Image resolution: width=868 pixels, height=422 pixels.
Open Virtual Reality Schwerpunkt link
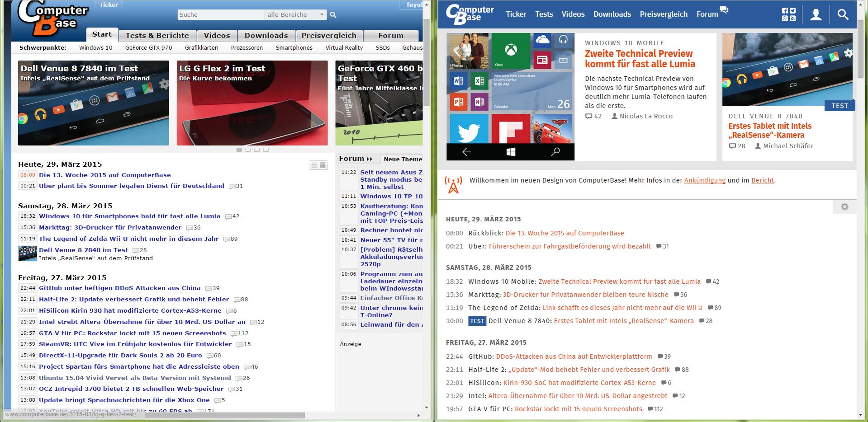344,48
